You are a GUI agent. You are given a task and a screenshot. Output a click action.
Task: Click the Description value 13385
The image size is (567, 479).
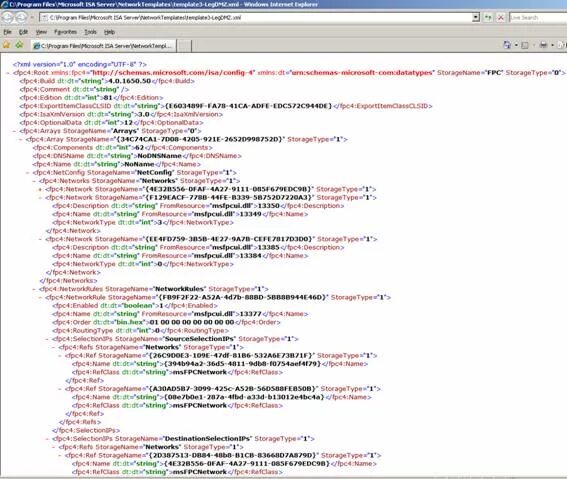point(269,248)
